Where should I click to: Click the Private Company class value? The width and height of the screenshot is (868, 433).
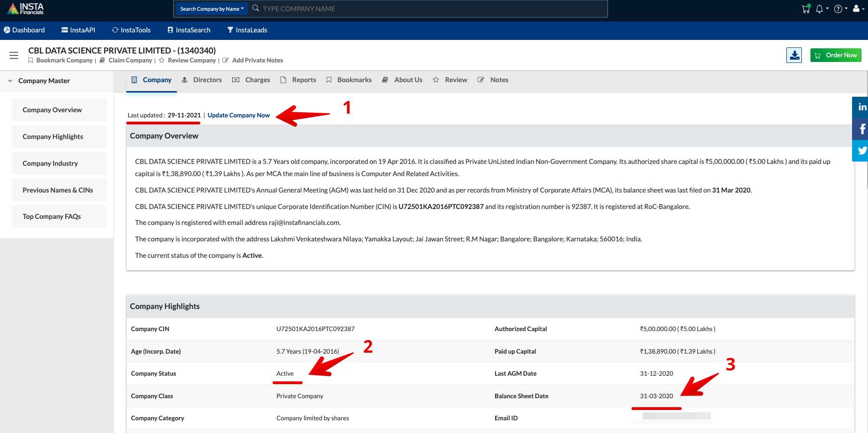(300, 396)
